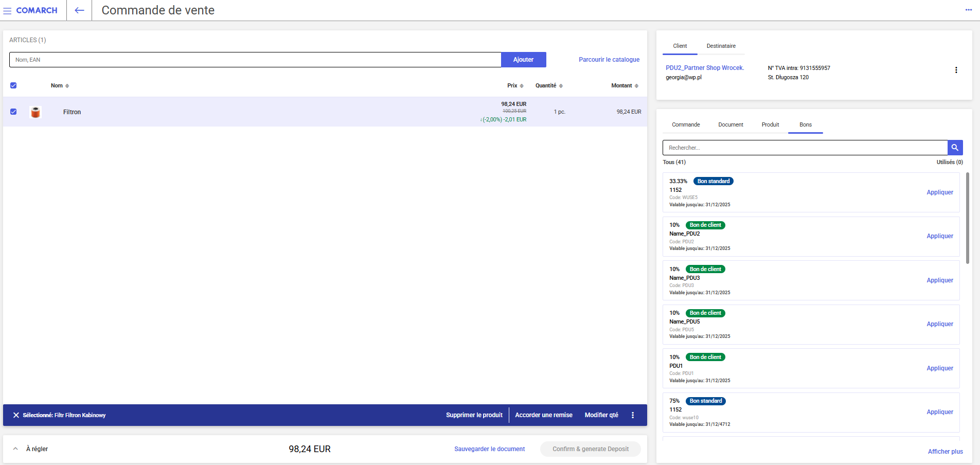Clear selection using X in selection bar
This screenshot has height=465, width=980.
point(16,415)
